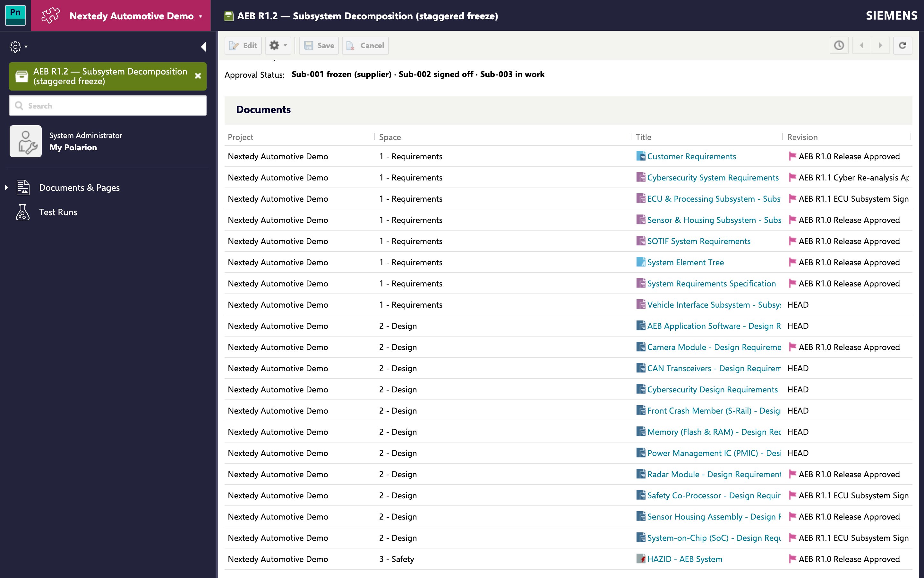
Task: Close the AEB R1.2 collection shortcut
Action: pyautogui.click(x=198, y=76)
